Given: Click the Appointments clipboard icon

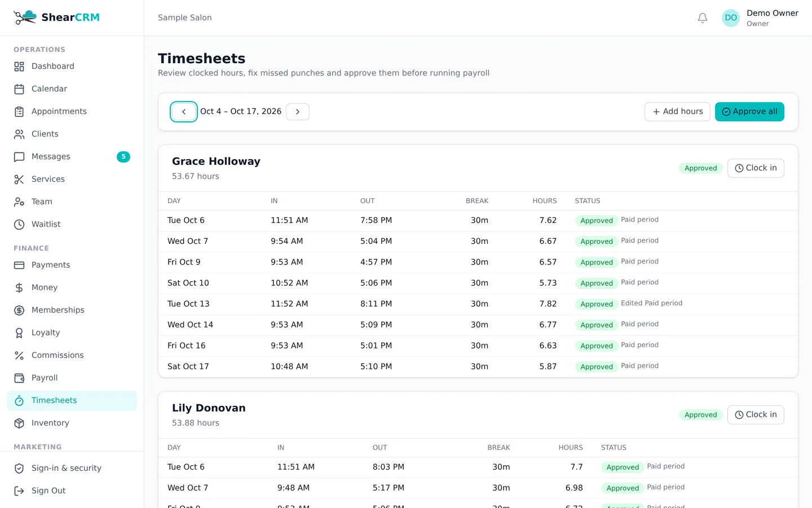Looking at the screenshot, I should point(19,112).
